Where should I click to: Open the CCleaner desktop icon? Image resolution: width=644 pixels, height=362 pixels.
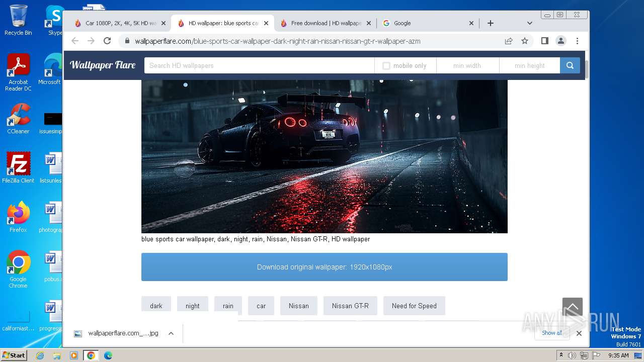coord(18,119)
